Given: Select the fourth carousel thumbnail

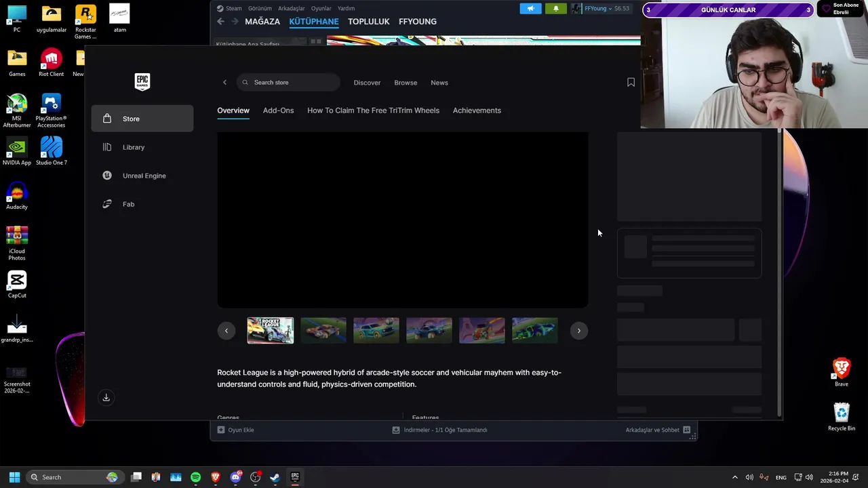Looking at the screenshot, I should [429, 331].
